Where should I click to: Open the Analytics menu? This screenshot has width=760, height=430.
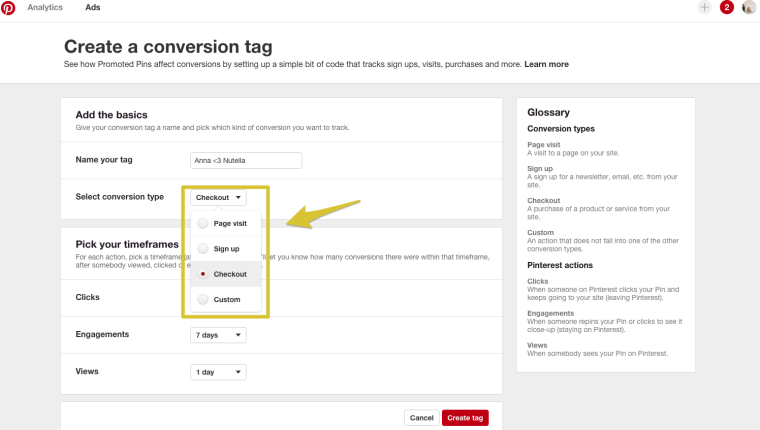pos(45,7)
